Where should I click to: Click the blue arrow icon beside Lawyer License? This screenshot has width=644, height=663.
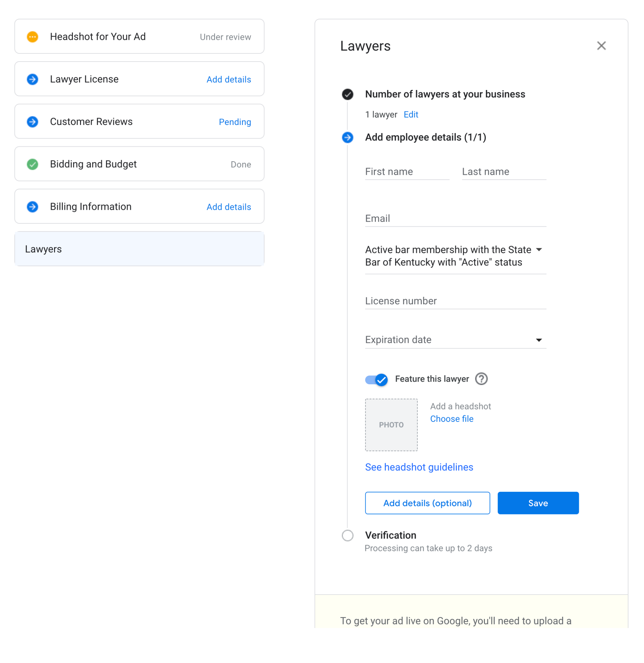(32, 79)
